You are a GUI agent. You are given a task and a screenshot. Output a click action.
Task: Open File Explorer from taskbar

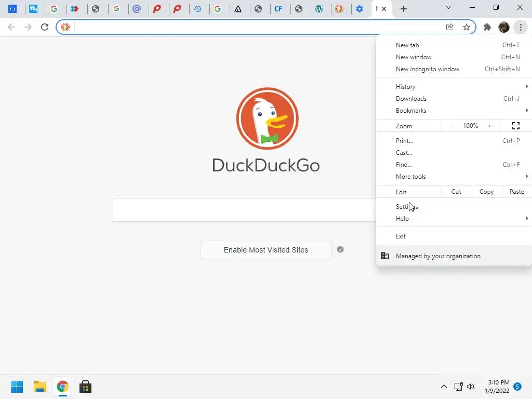(39, 387)
